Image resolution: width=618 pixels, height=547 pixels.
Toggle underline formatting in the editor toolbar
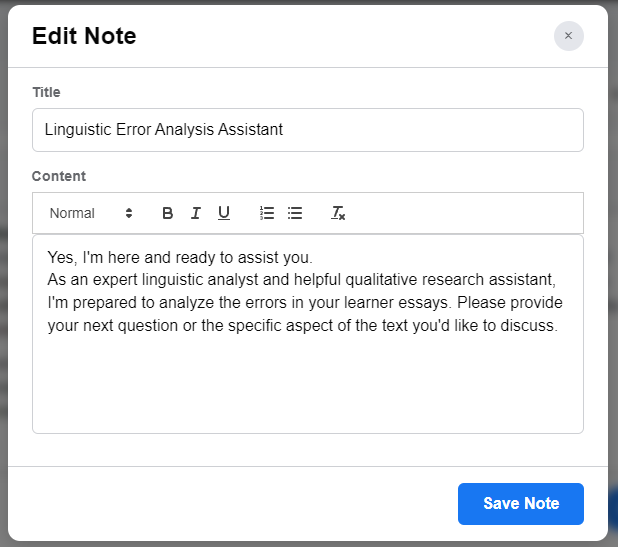click(x=224, y=213)
